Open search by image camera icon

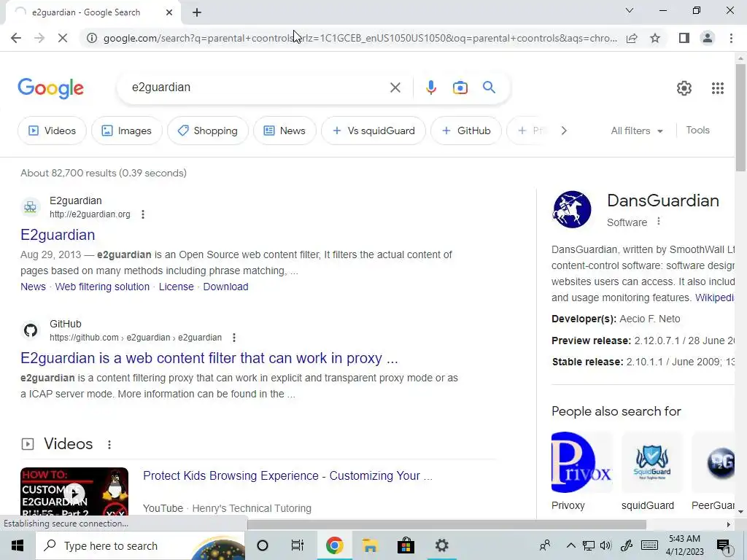pos(460,87)
